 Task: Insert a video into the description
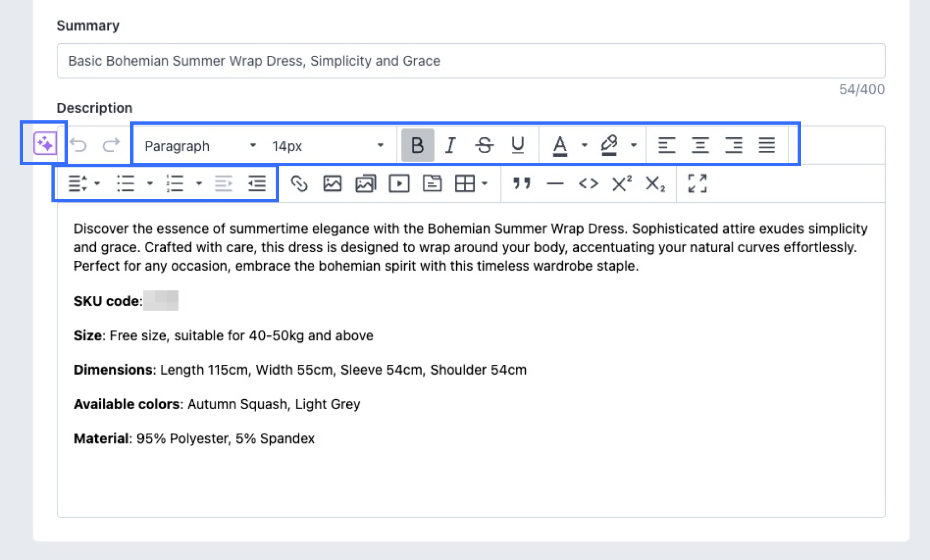[x=399, y=184]
